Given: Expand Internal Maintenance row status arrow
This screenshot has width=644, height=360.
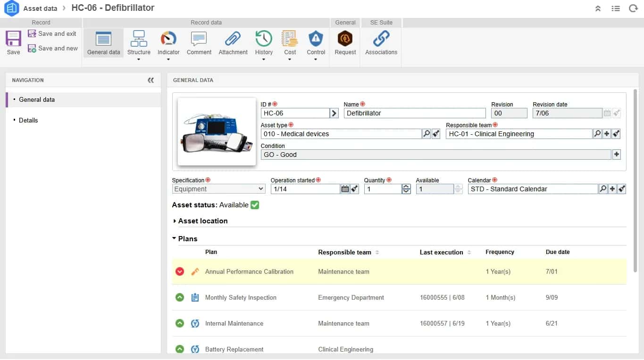Looking at the screenshot, I should [180, 323].
